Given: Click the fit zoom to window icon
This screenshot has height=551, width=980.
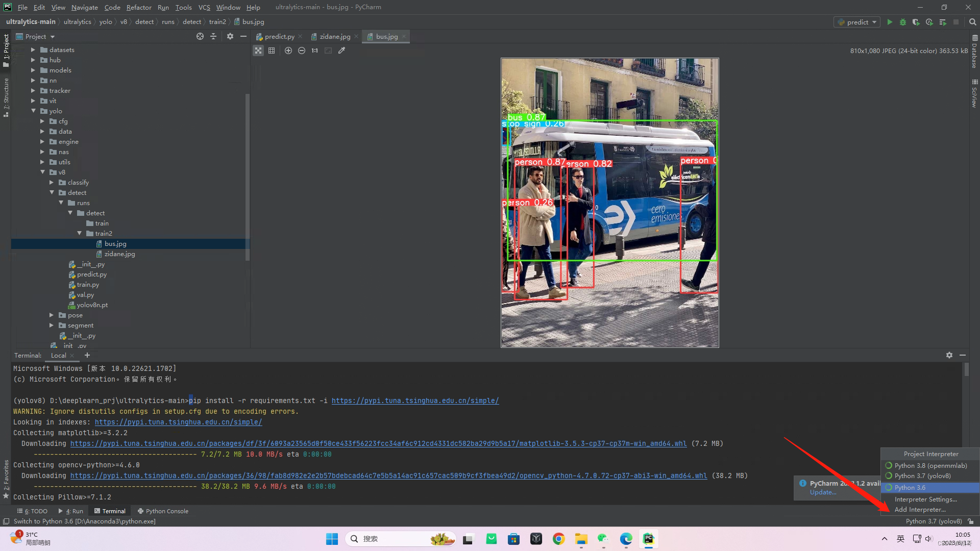Looking at the screenshot, I should coord(328,51).
